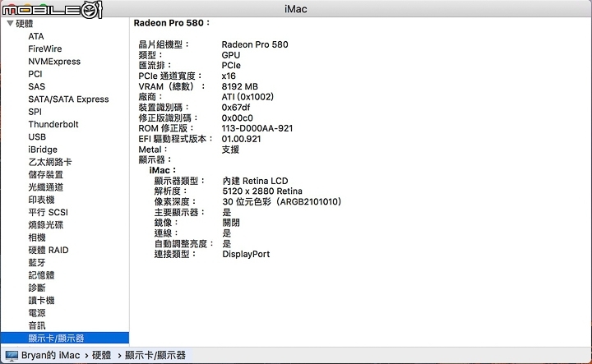592x364 pixels.
Task: Click the Radeon Pro 580 heading
Action: click(171, 23)
